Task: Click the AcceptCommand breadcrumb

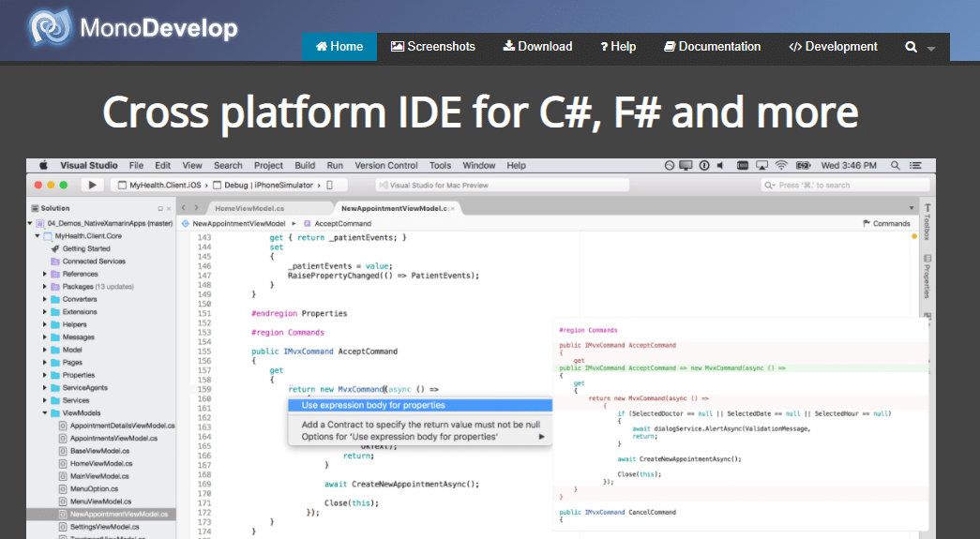Action: click(338, 223)
